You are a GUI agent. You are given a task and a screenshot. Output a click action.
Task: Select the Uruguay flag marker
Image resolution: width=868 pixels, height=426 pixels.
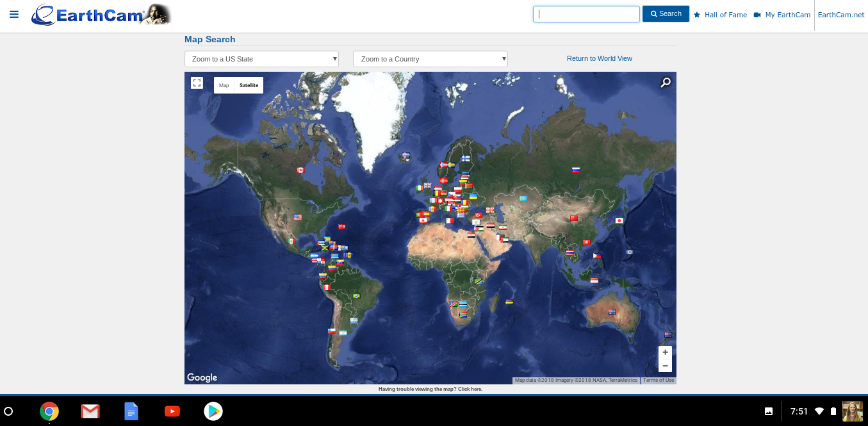pos(354,320)
